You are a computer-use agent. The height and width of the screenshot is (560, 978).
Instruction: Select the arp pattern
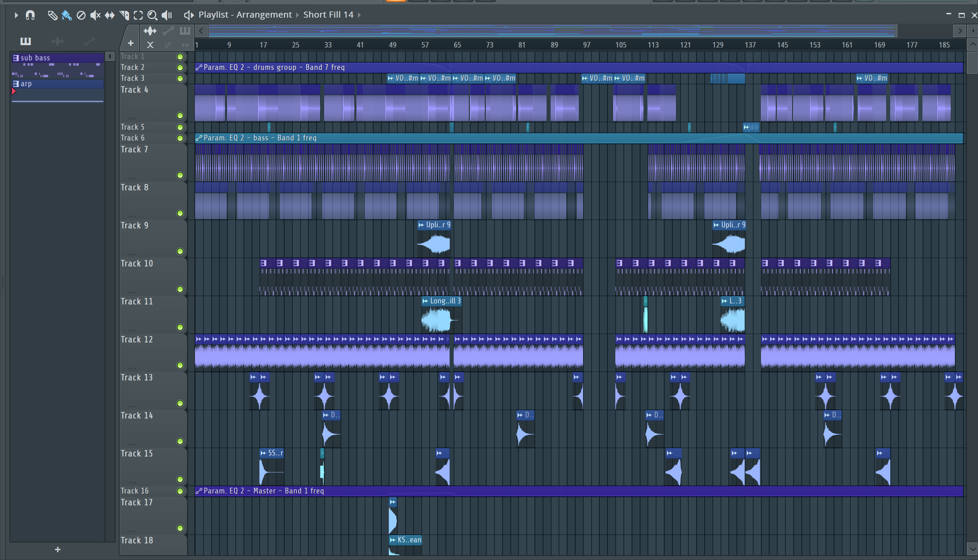click(57, 83)
